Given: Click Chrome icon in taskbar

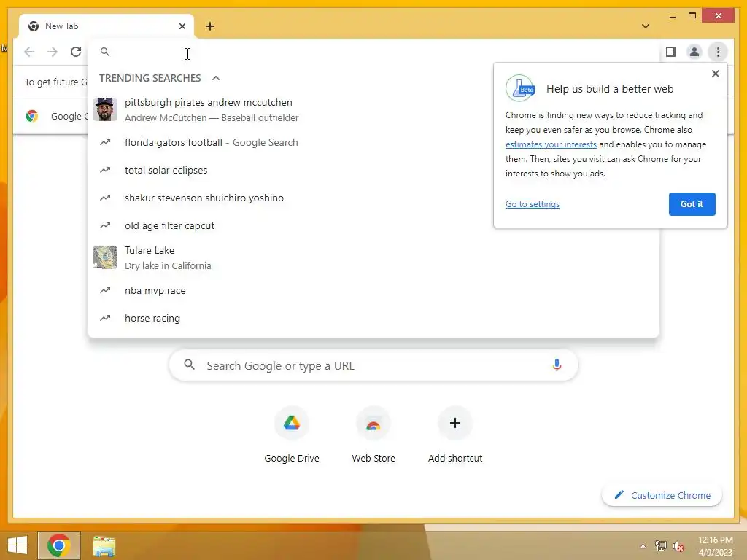Looking at the screenshot, I should click(x=59, y=545).
